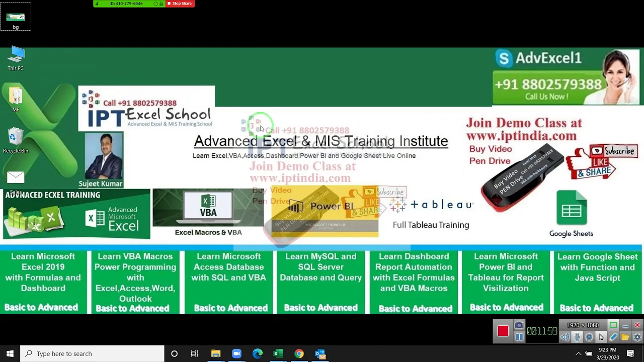Click the AdvExcel1 Skype banner

tap(538, 58)
